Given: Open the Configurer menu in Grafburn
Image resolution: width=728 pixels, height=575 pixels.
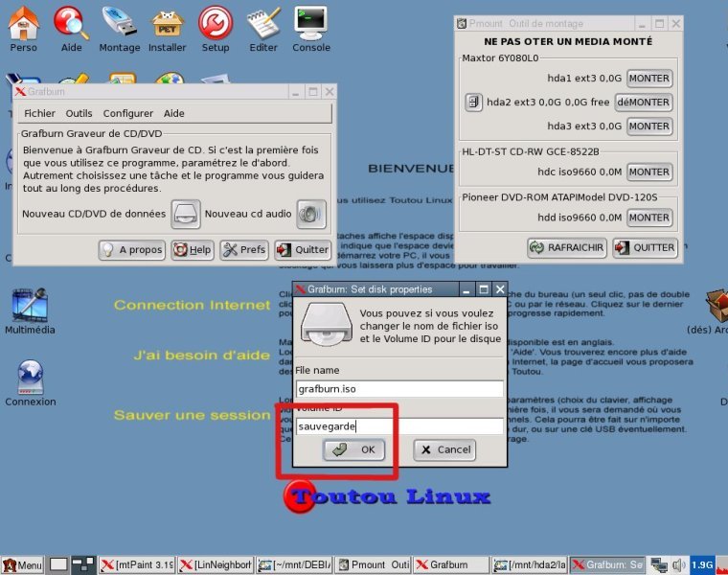Looking at the screenshot, I should (x=127, y=113).
